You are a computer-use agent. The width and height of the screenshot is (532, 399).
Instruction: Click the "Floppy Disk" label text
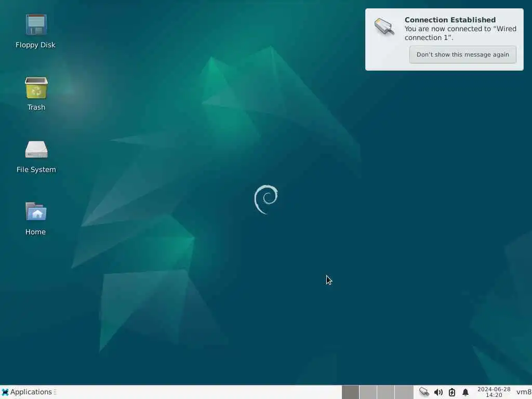point(35,45)
